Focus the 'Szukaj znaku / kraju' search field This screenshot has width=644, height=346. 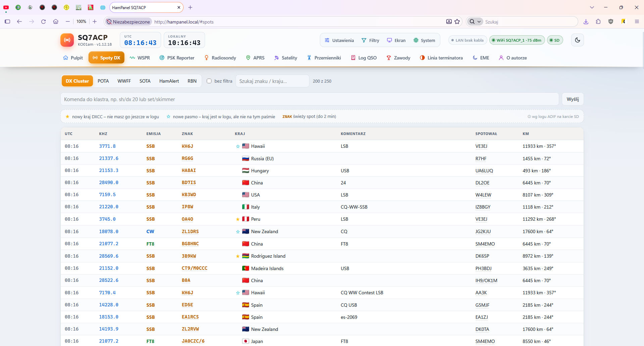pos(272,81)
